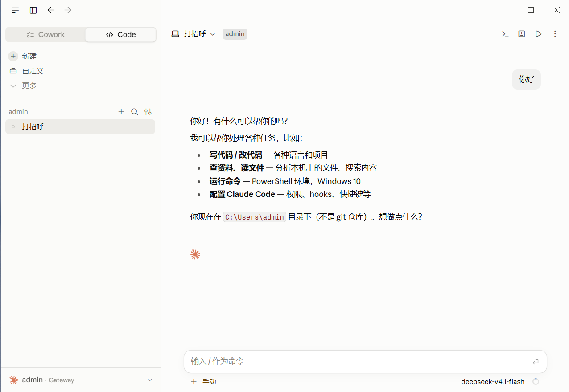
Task: Open the three-dot more options menu
Action: (x=555, y=34)
